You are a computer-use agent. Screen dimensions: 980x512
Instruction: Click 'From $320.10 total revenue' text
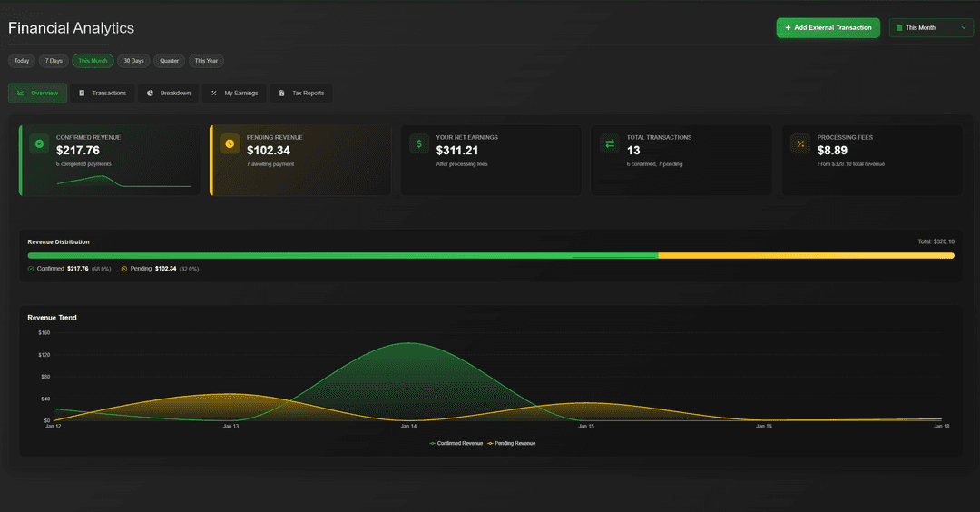click(850, 163)
